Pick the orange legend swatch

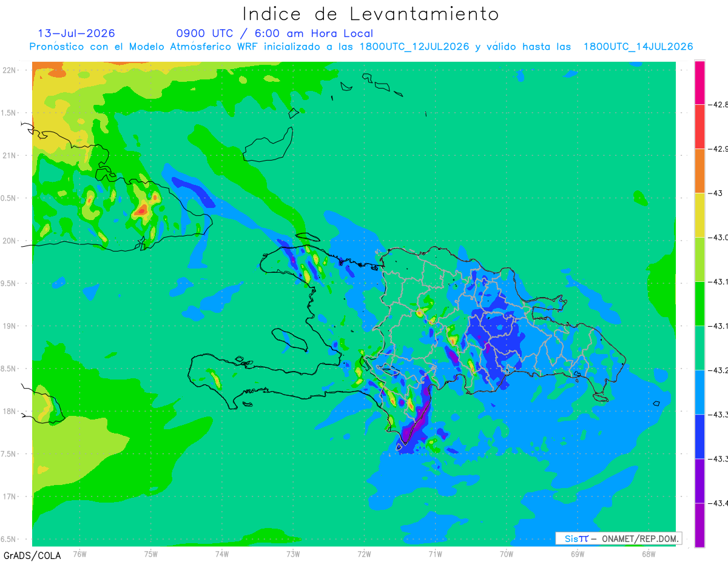pyautogui.click(x=699, y=171)
